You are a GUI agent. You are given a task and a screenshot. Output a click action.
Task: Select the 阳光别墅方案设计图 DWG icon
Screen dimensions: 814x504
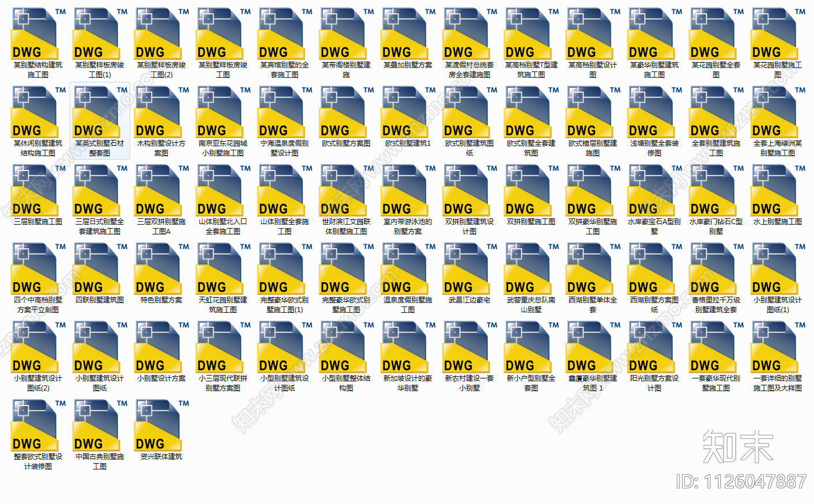pos(651,347)
